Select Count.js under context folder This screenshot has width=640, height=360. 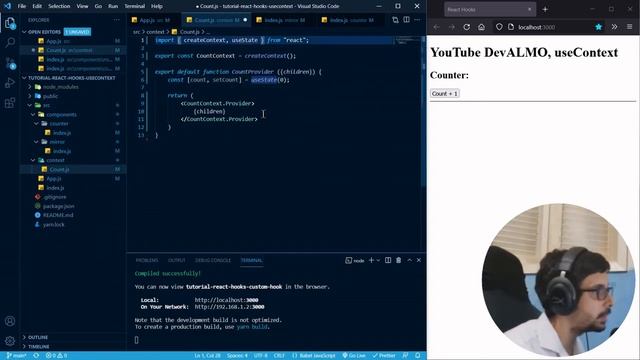[x=59, y=169]
